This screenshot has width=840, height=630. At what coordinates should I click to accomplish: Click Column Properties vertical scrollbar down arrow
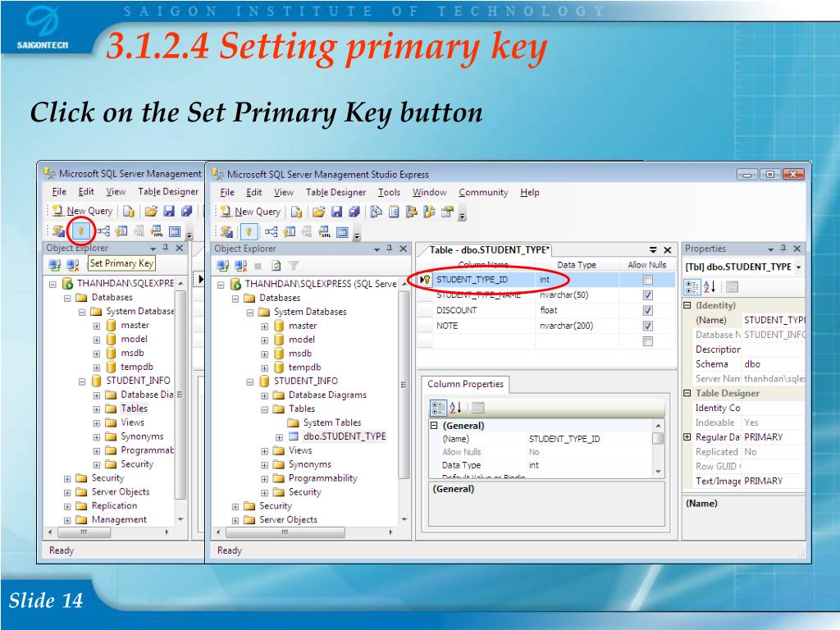coord(659,472)
